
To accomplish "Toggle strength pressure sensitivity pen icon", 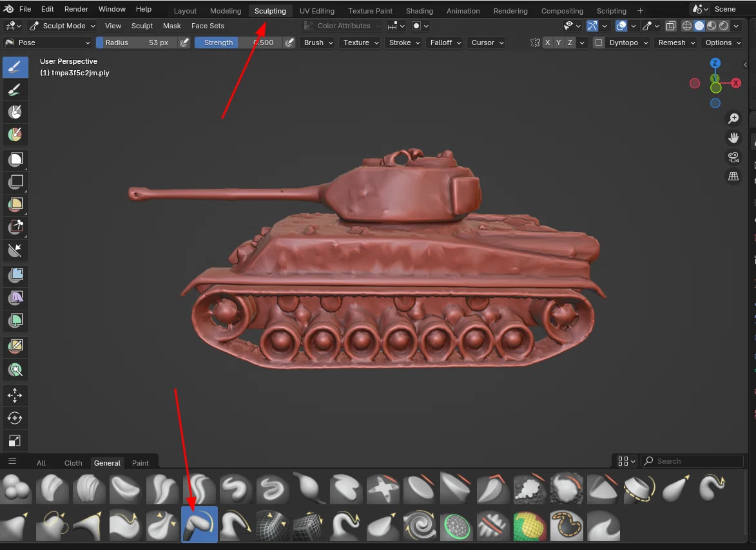I will pos(289,43).
